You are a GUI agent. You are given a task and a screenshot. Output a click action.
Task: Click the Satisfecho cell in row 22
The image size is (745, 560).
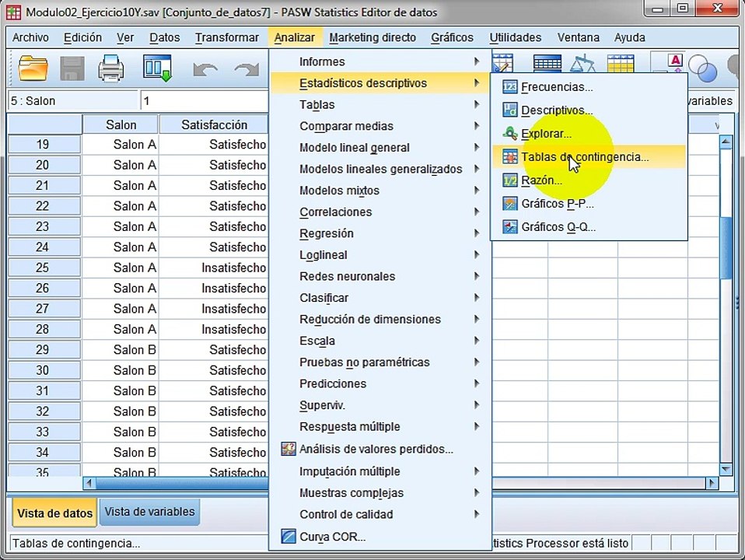coord(214,206)
